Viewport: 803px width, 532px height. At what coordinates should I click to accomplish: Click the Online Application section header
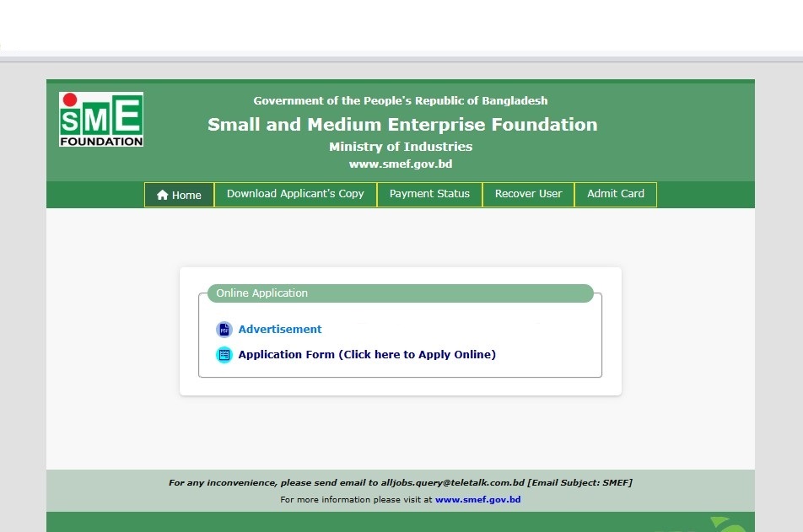(x=401, y=293)
